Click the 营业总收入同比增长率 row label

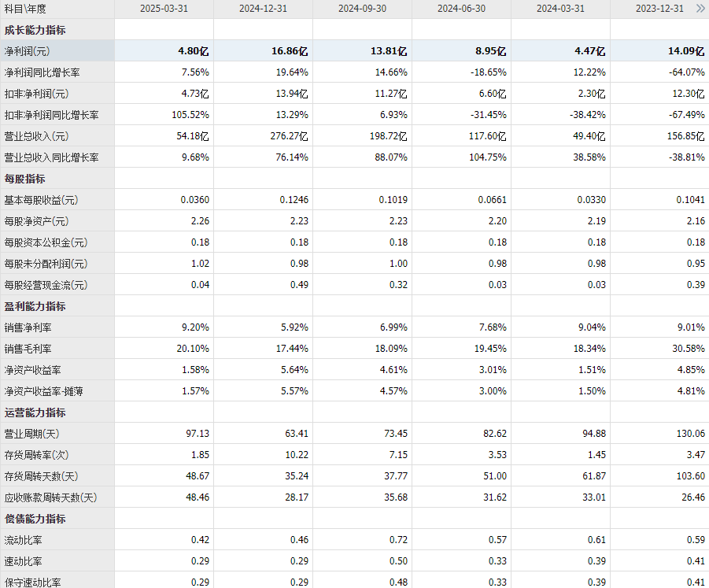point(52,157)
